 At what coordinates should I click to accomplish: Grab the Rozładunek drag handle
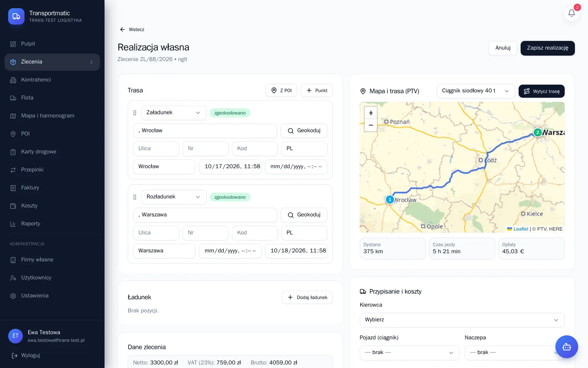pyautogui.click(x=135, y=197)
